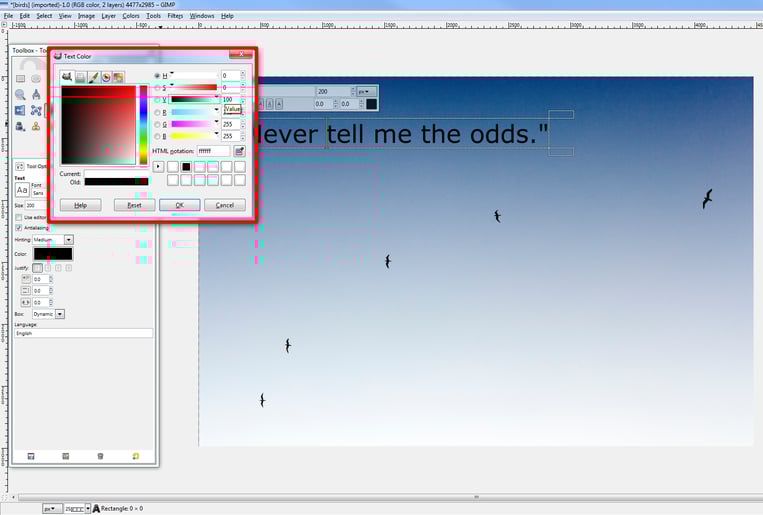Open the Colors menu

(130, 16)
